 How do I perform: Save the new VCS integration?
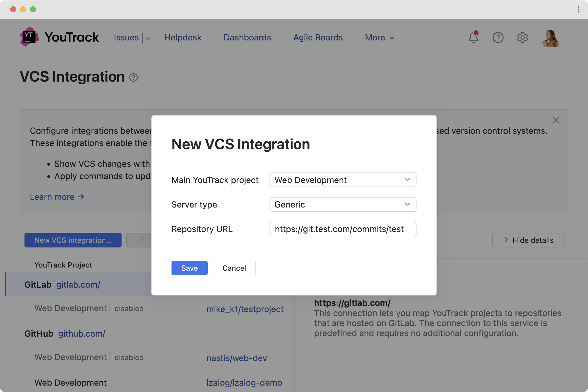(x=189, y=268)
